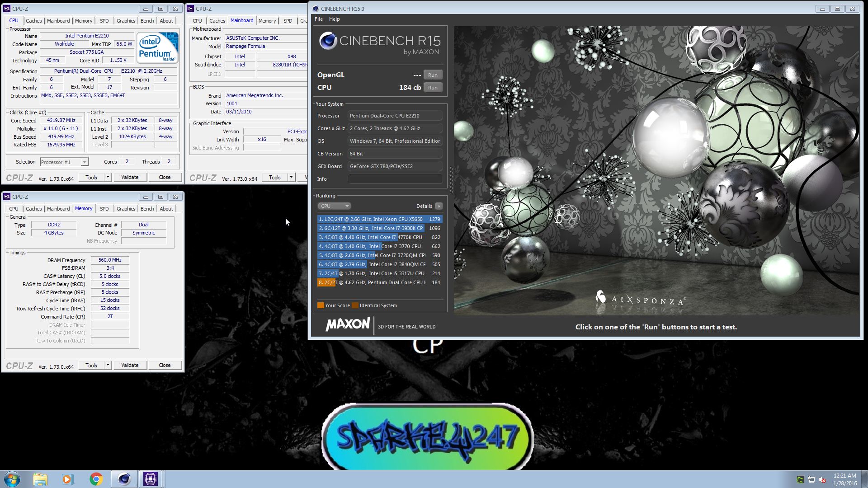This screenshot has height=488, width=868.
Task: Click Validate in the CPU window
Action: 130,177
